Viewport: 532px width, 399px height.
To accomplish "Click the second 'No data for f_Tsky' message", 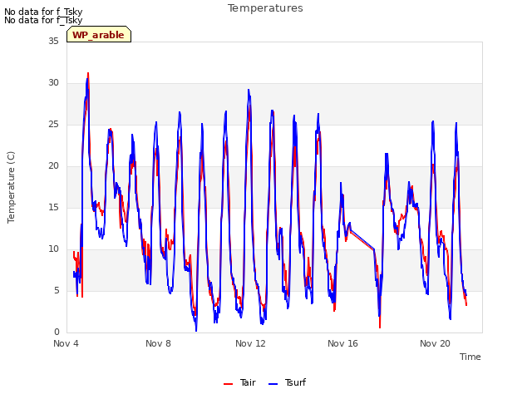I will tap(43, 20).
